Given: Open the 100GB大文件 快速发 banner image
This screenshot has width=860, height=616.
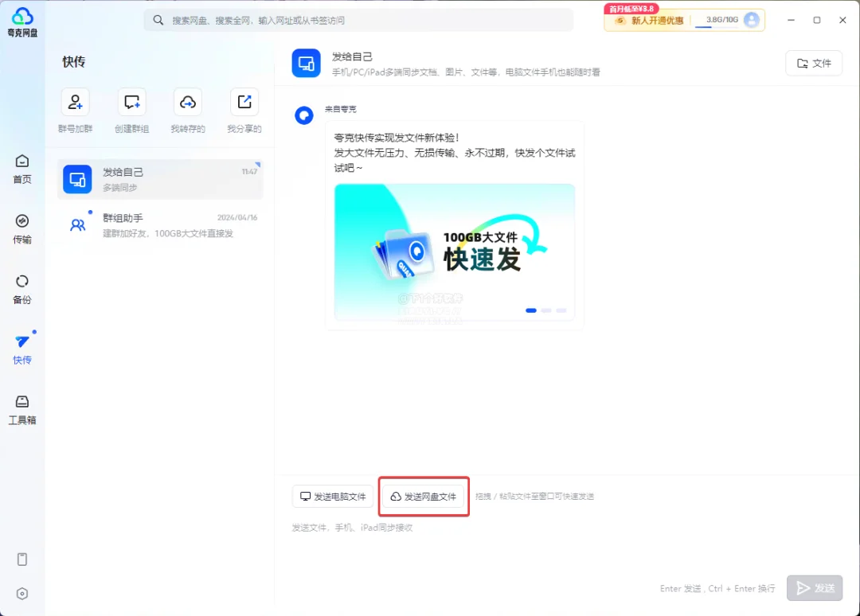Looking at the screenshot, I should pos(455,252).
